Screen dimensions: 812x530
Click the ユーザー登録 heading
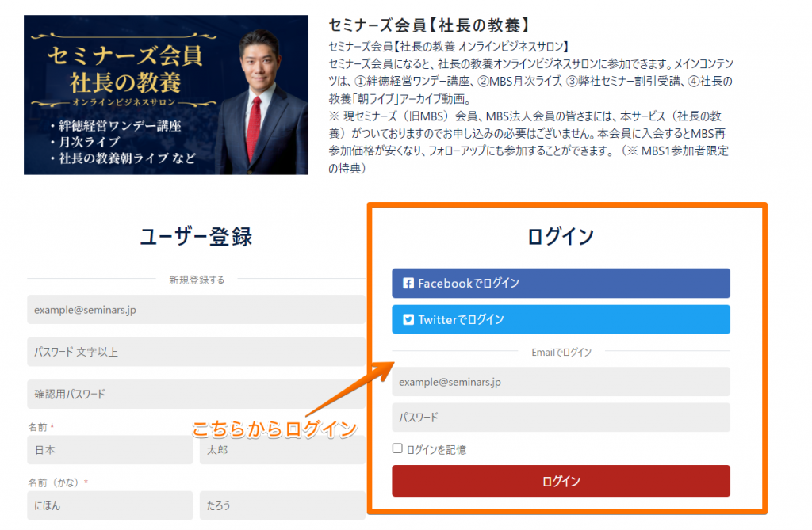(x=197, y=237)
